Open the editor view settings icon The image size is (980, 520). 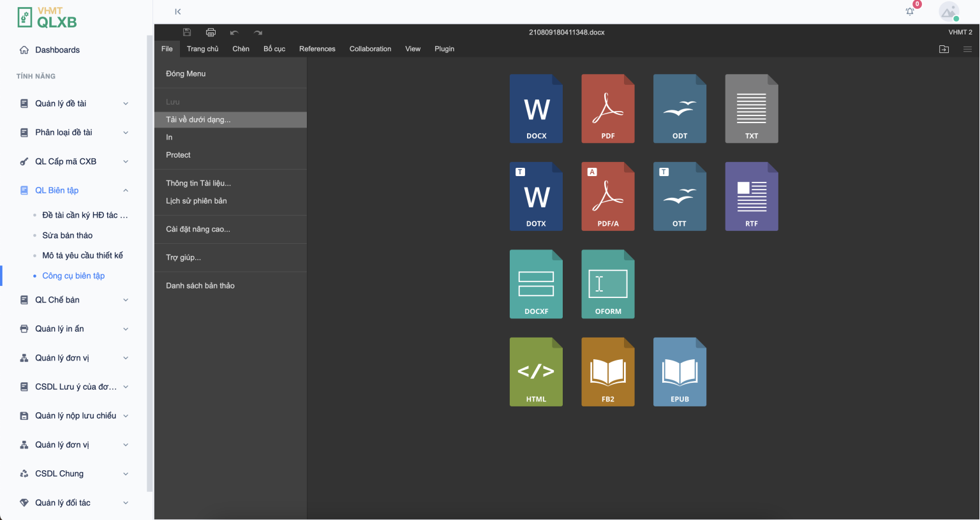(x=967, y=49)
